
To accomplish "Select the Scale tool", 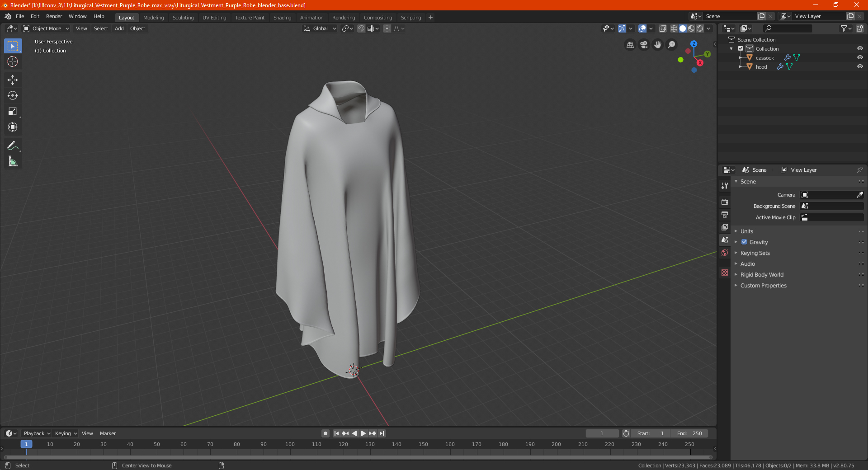I will [x=13, y=111].
